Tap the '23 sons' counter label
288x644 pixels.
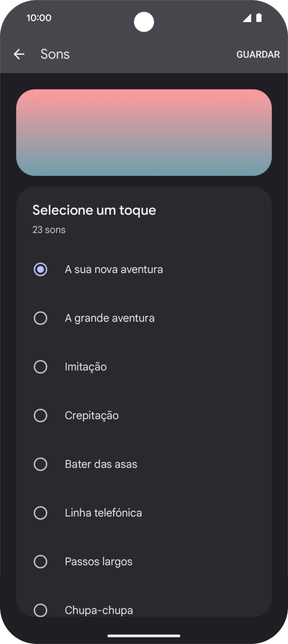(49, 229)
